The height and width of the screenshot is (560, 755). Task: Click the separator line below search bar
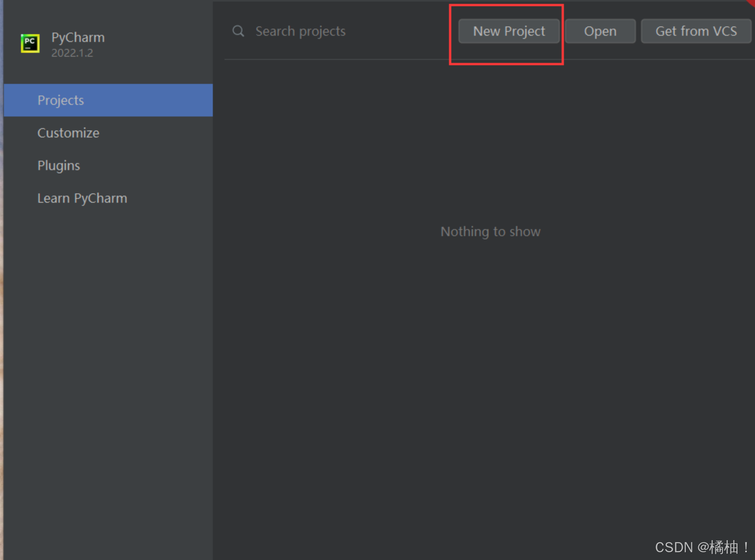pyautogui.click(x=334, y=59)
